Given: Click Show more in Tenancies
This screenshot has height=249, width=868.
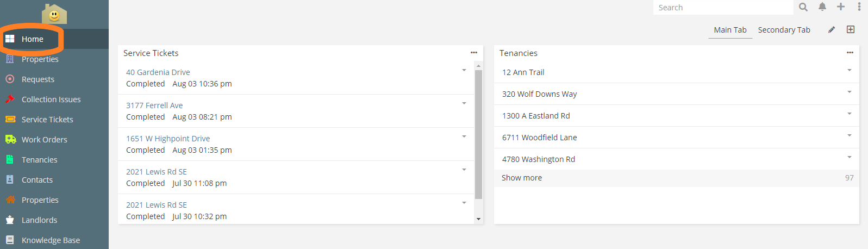Looking at the screenshot, I should [522, 178].
